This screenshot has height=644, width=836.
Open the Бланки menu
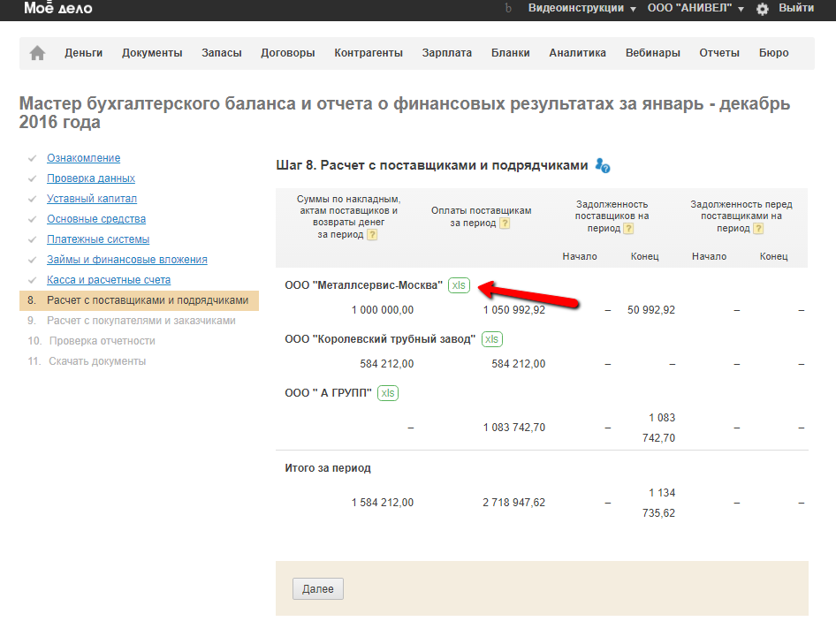[510, 53]
